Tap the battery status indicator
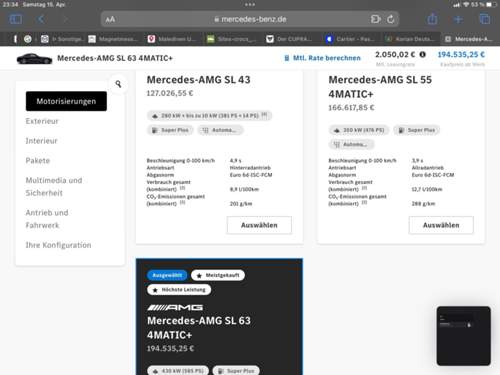The height and width of the screenshot is (375, 500). [x=492, y=4]
